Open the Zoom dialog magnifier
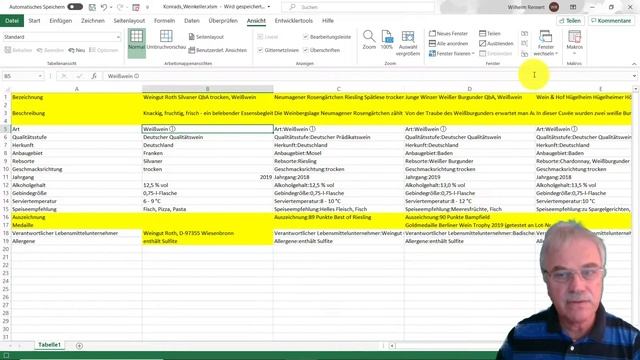This screenshot has height=360, width=640. tap(369, 40)
